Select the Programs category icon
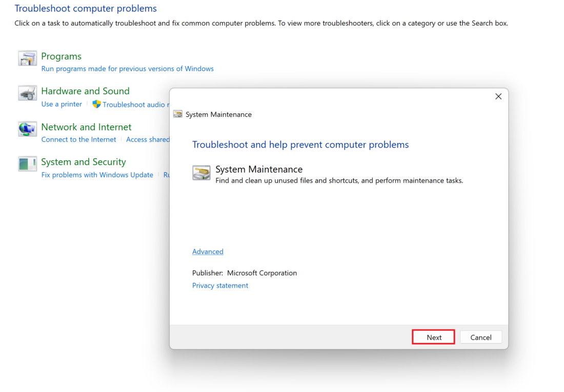 pyautogui.click(x=27, y=58)
